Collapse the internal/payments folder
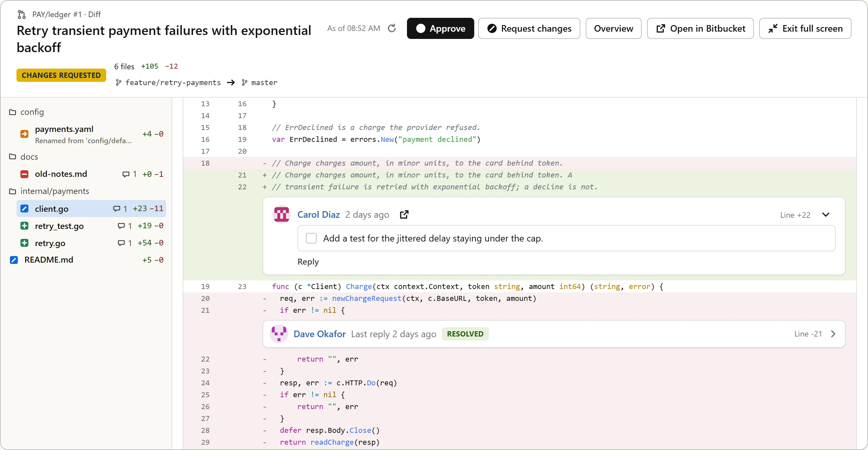868x450 pixels. (49, 191)
